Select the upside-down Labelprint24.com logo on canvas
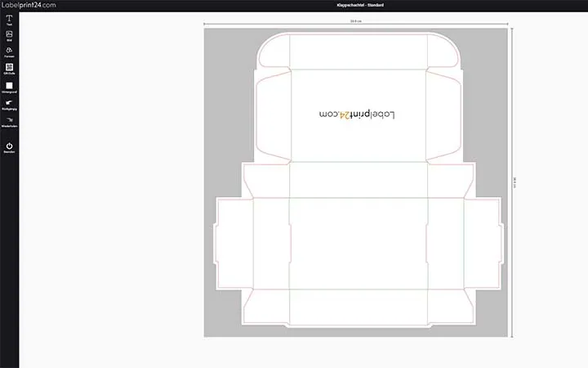 [359, 115]
